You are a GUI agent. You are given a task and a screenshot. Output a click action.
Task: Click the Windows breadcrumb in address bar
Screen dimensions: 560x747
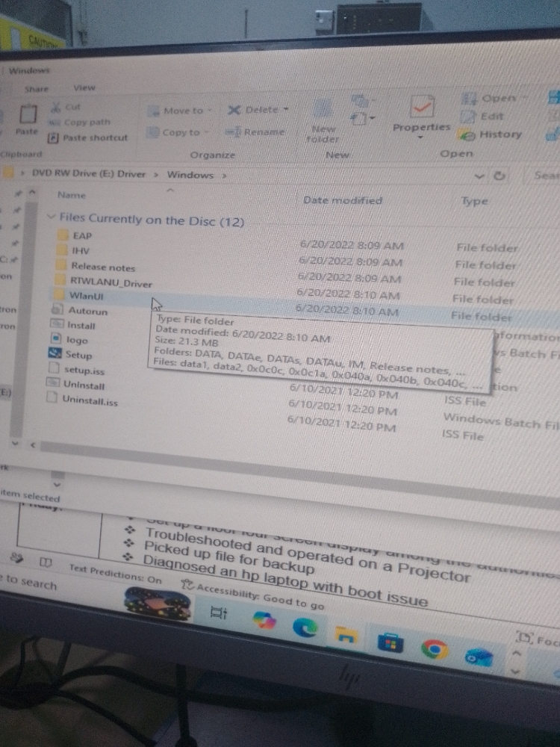[190, 175]
